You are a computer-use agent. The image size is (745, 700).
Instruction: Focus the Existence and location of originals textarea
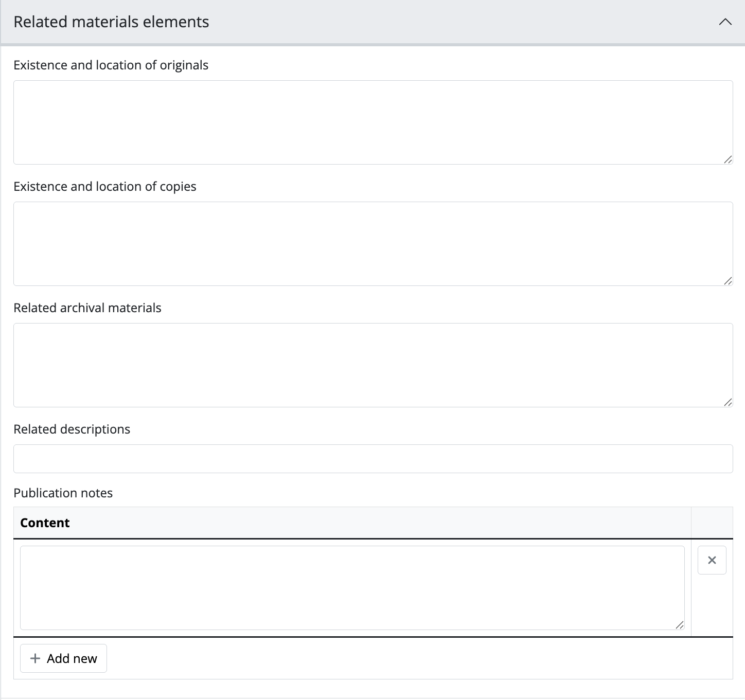[x=372, y=122]
